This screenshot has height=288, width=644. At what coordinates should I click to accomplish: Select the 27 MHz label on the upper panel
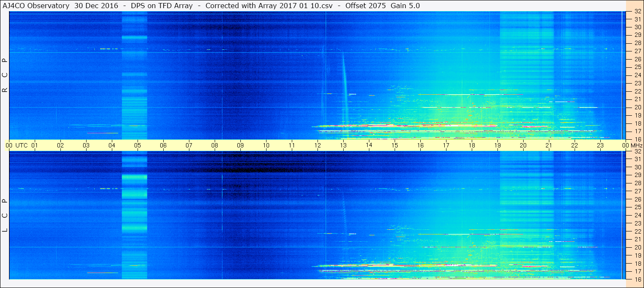click(637, 51)
